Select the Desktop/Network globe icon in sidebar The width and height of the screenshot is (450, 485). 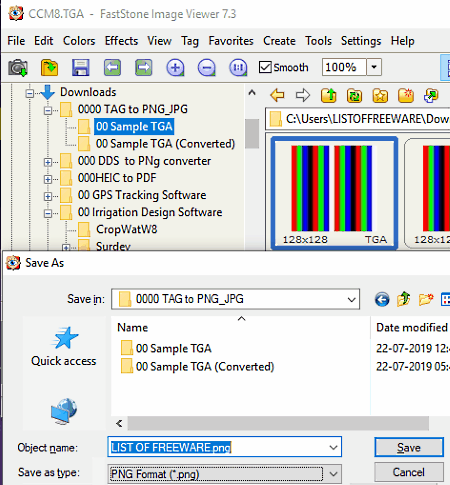click(64, 411)
